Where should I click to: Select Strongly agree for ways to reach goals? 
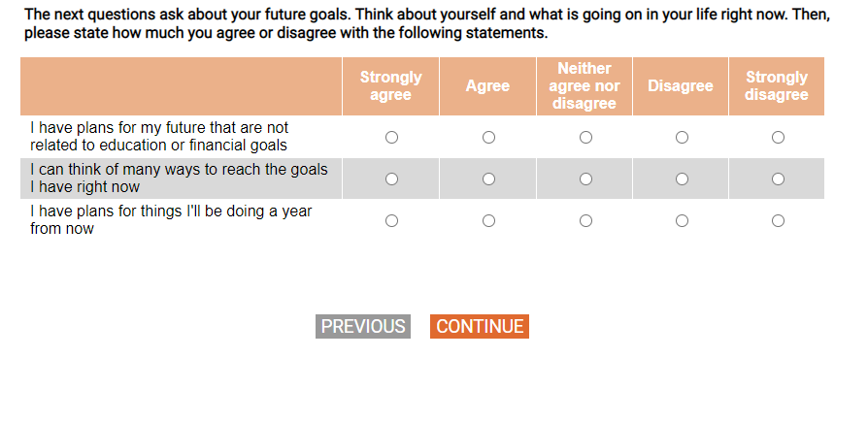click(x=391, y=179)
